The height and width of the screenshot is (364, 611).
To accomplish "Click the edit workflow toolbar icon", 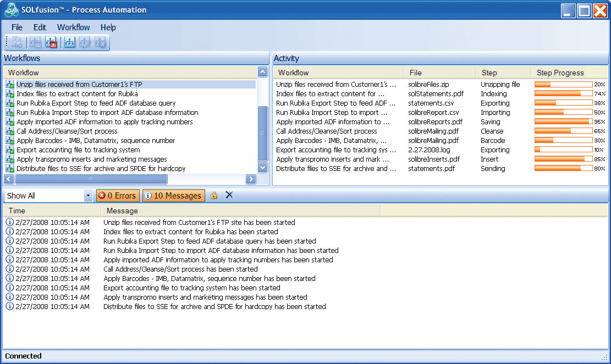I will 85,42.
